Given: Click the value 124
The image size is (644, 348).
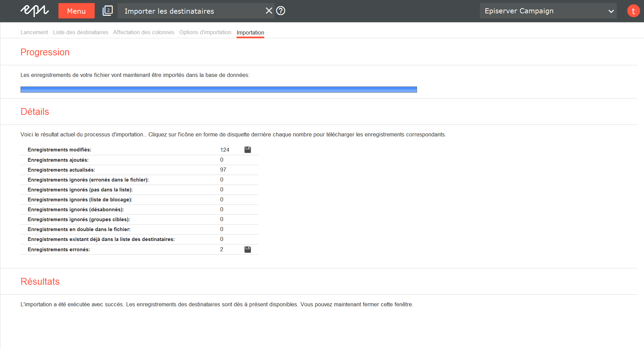Looking at the screenshot, I should click(225, 150).
